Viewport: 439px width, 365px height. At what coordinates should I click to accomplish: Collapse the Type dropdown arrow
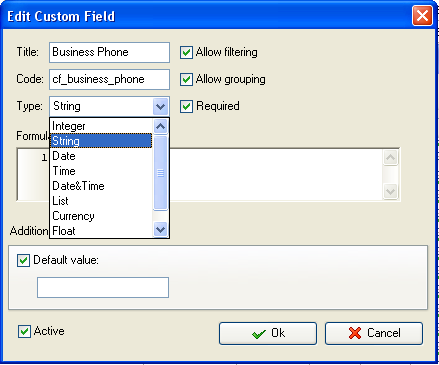(x=161, y=106)
